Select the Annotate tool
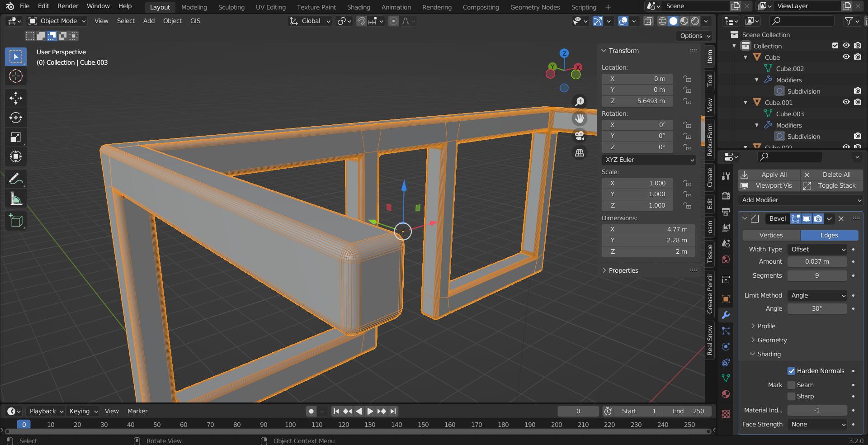This screenshot has height=445, width=868. pyautogui.click(x=16, y=179)
